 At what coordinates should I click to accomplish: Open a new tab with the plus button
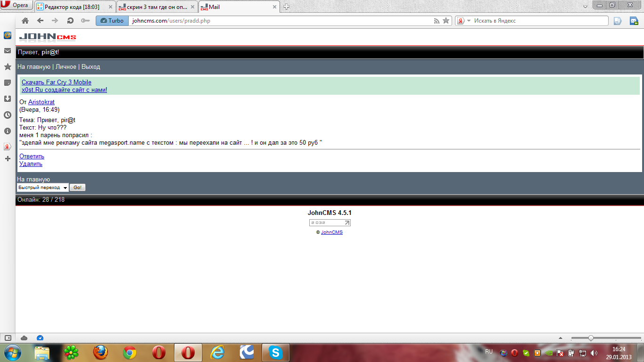(x=286, y=7)
